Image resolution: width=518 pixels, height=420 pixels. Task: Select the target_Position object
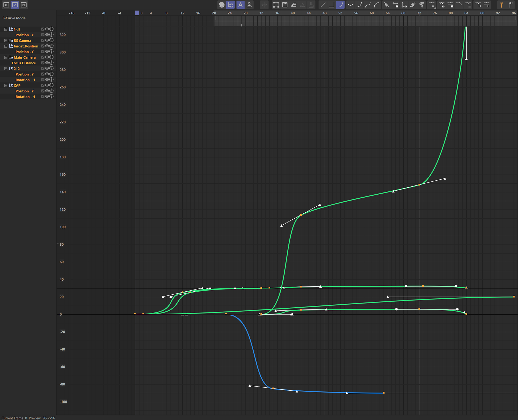(x=26, y=46)
